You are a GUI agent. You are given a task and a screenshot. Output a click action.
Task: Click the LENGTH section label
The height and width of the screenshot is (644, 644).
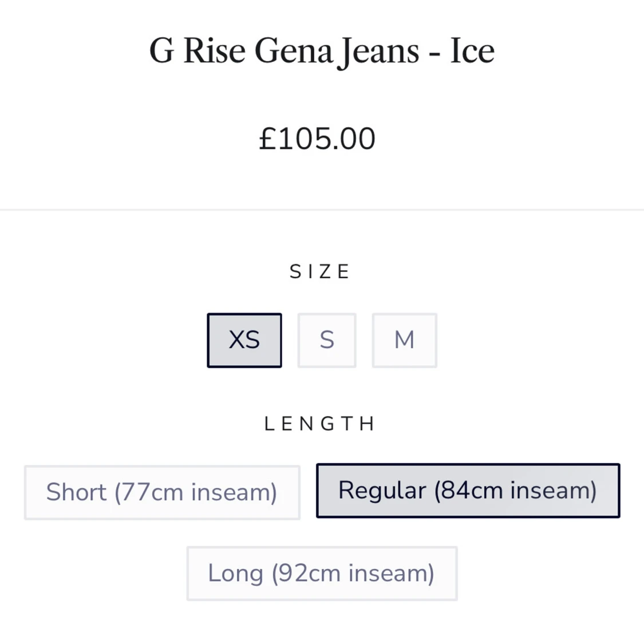(x=320, y=424)
